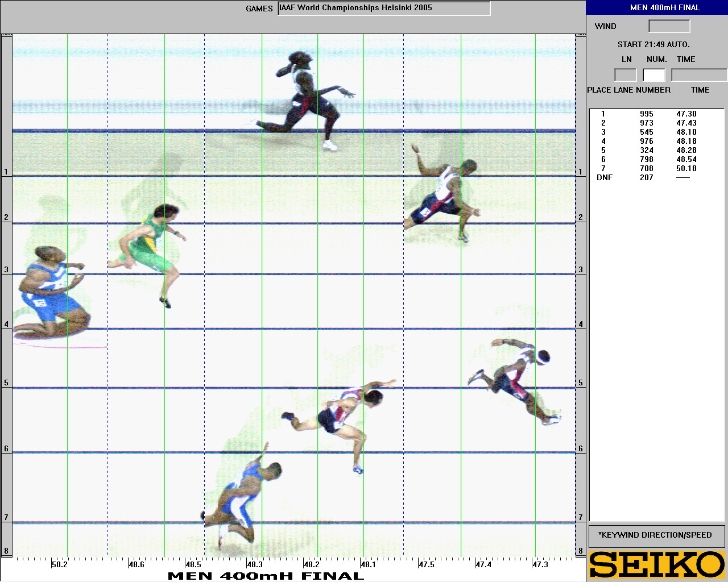Screen dimensions: 728x582
Task: Click the NUM entry field
Action: coord(654,75)
